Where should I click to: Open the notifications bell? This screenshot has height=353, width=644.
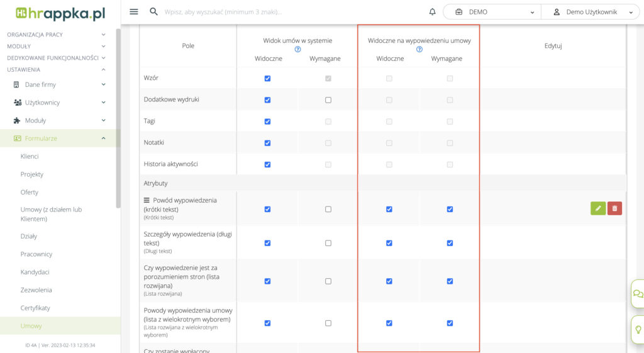pyautogui.click(x=432, y=12)
